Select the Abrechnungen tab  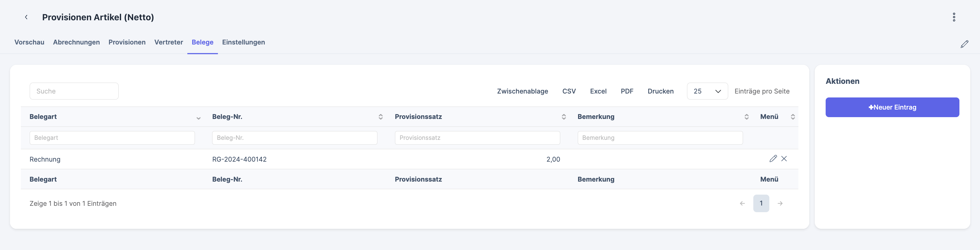point(76,42)
